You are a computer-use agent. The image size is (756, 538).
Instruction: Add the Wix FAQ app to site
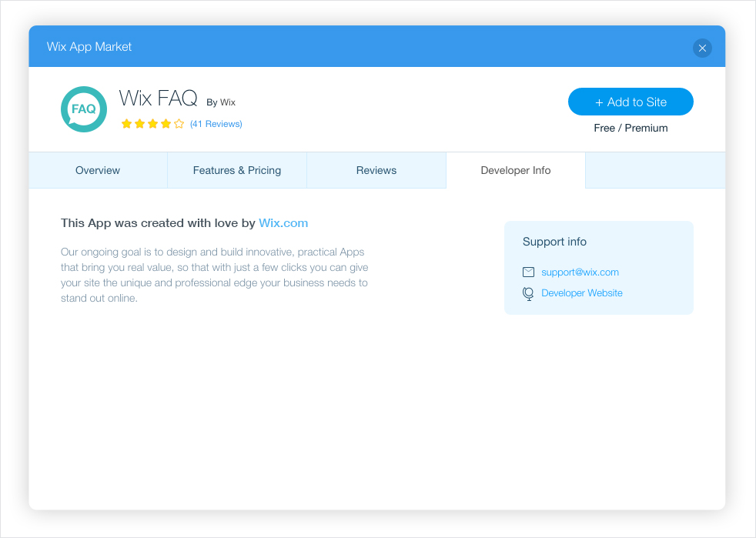pyautogui.click(x=631, y=102)
